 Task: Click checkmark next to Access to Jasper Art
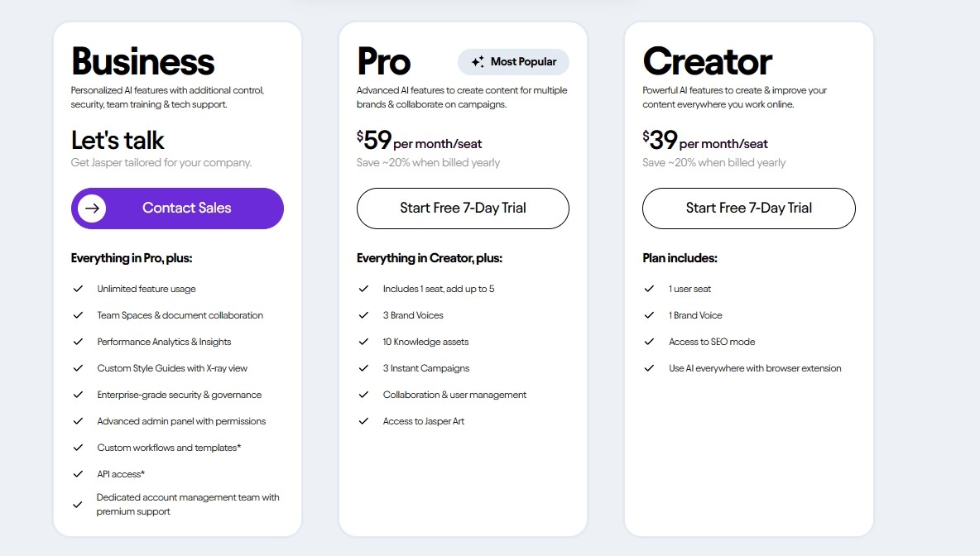coord(363,421)
